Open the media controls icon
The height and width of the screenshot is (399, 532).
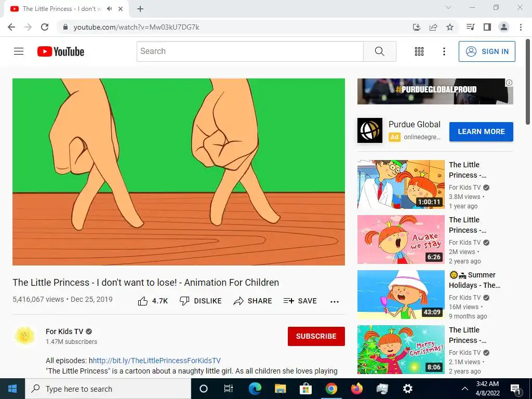(470, 27)
